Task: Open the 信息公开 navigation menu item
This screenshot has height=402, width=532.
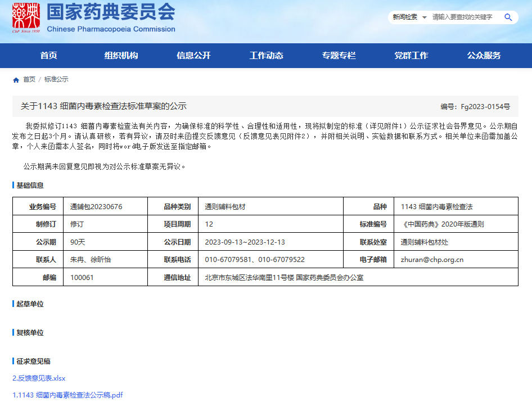Action: 193,56
